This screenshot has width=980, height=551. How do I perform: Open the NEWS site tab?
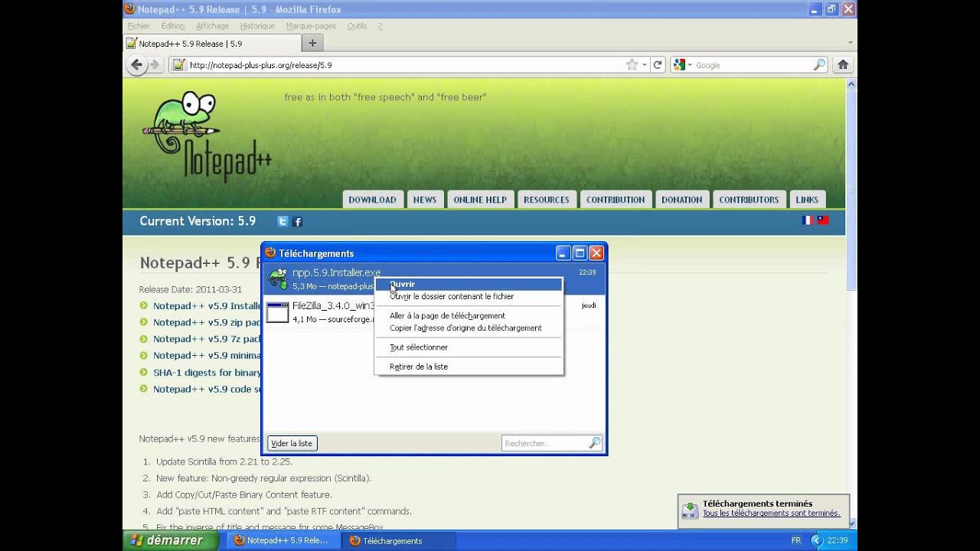(425, 200)
